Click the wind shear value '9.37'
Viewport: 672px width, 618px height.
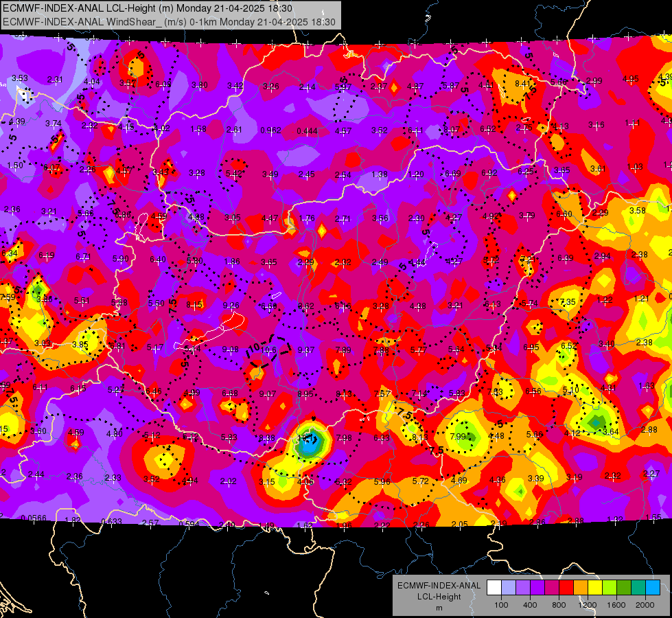click(306, 350)
